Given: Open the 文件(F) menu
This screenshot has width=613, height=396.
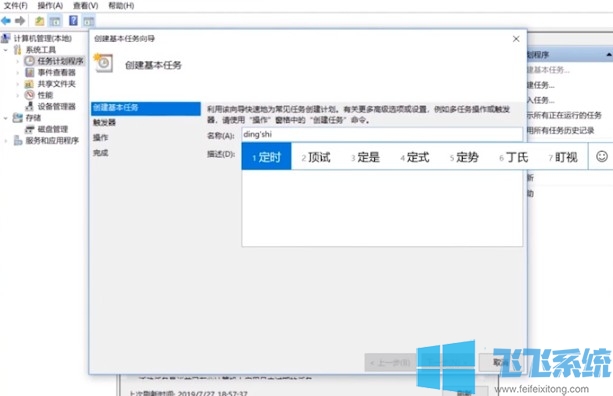Looking at the screenshot, I should pyautogui.click(x=16, y=5).
